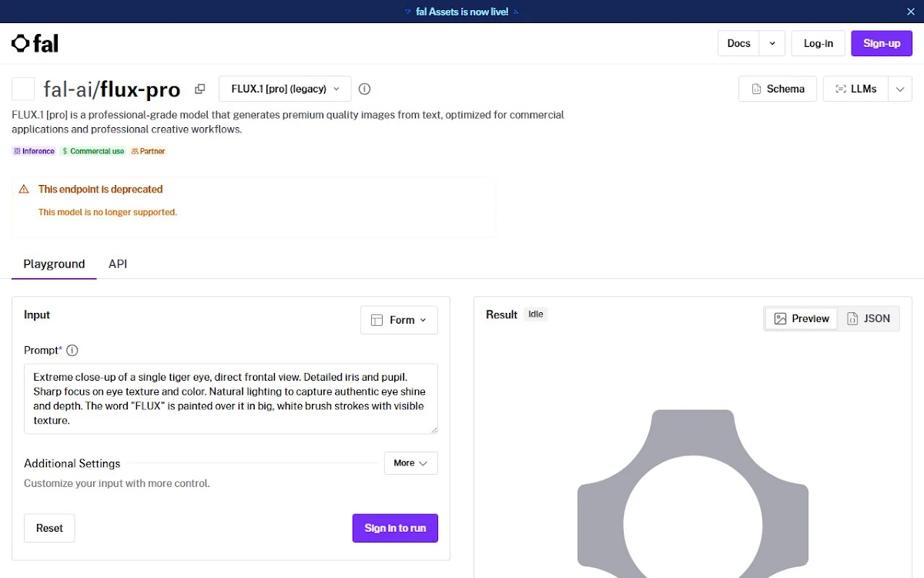Copy the fal-ai/flux-pro model name

click(x=200, y=89)
